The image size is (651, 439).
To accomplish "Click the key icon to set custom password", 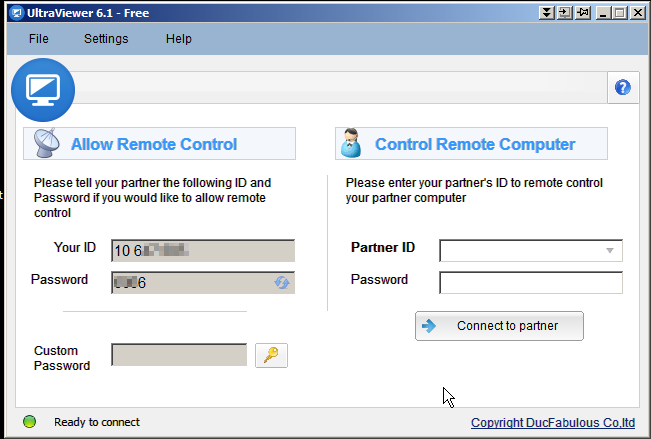I will point(271,355).
